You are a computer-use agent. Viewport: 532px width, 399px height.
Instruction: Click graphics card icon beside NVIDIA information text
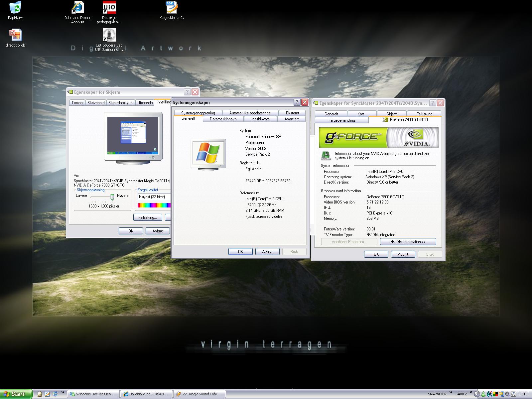click(x=326, y=156)
